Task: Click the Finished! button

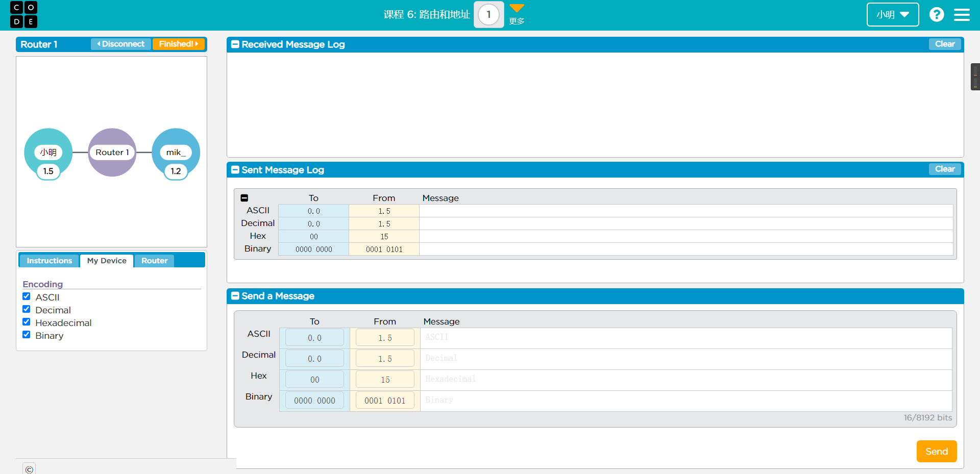Action: coord(179,44)
